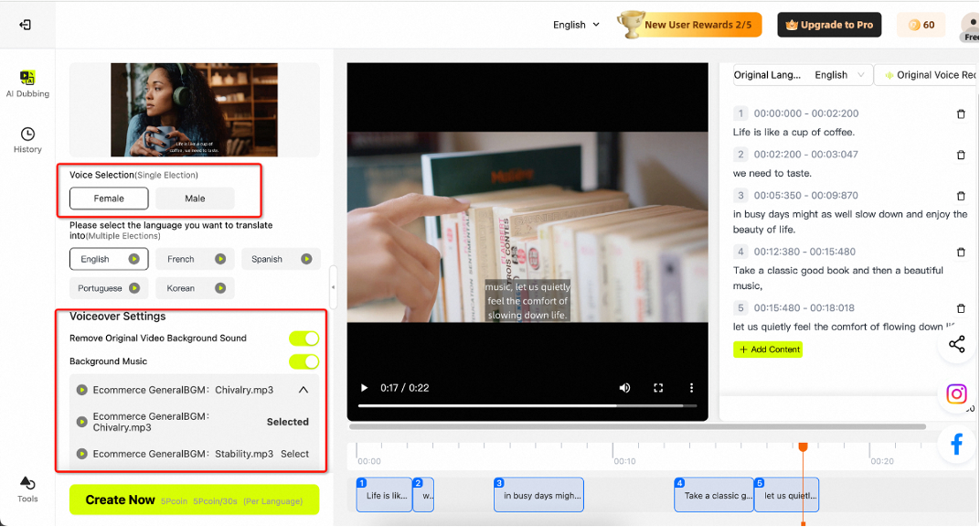Delete the first subtitle segment with trash icon
980x527 pixels.
(960, 114)
